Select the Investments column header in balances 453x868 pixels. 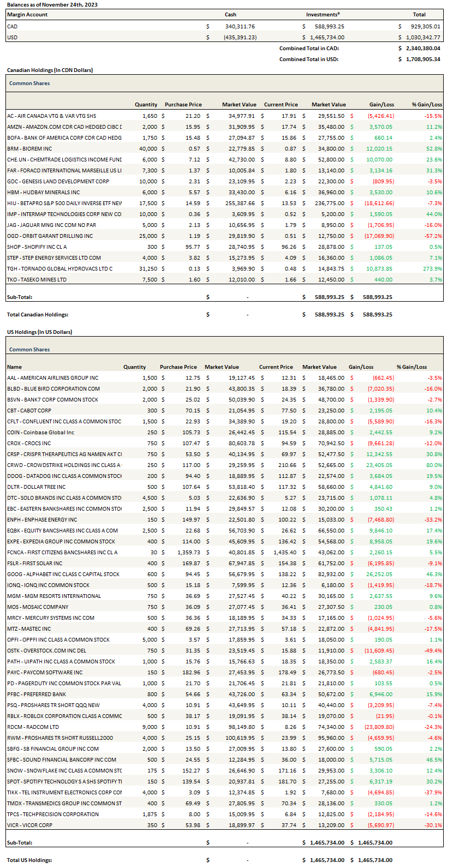pyautogui.click(x=323, y=15)
